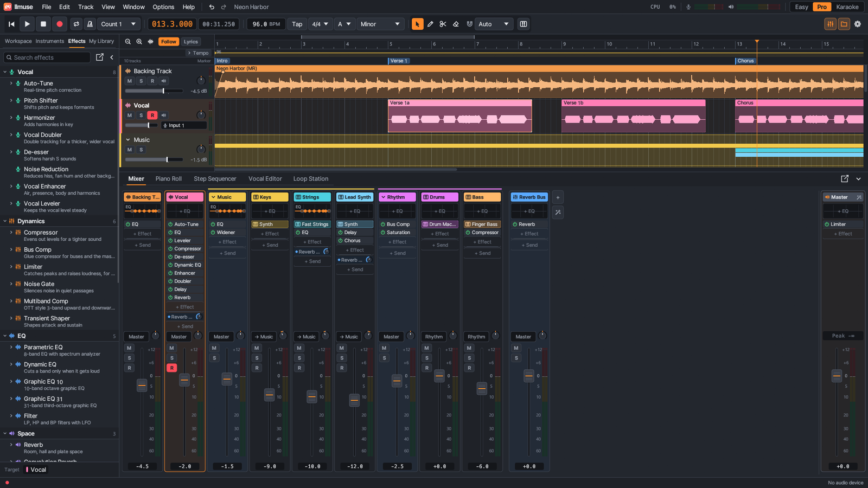
Task: Open the key A dropdown
Action: point(344,24)
